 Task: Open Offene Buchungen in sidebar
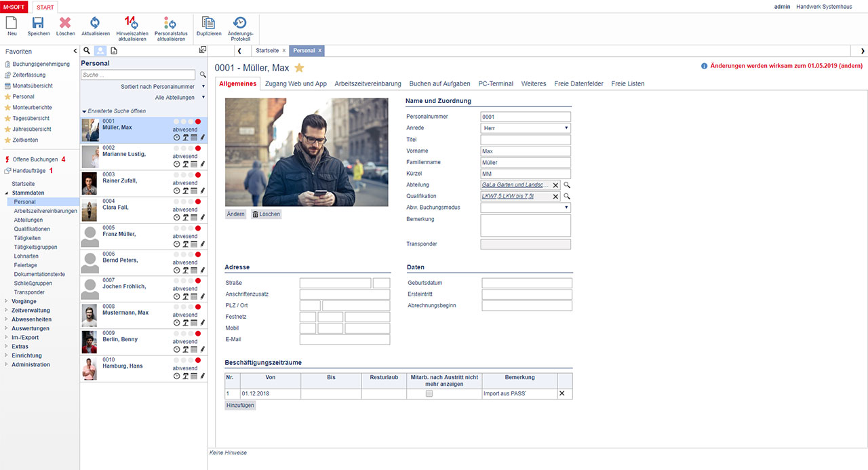(35, 159)
